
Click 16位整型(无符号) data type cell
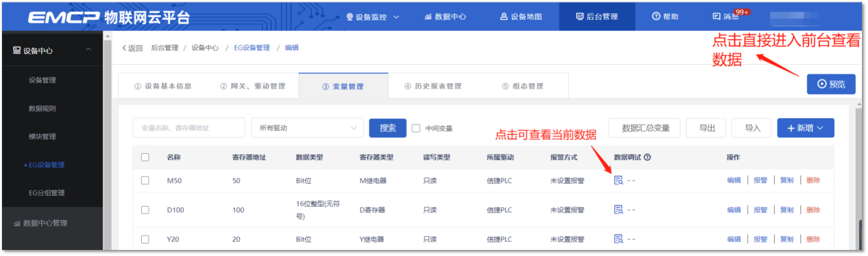pos(318,210)
